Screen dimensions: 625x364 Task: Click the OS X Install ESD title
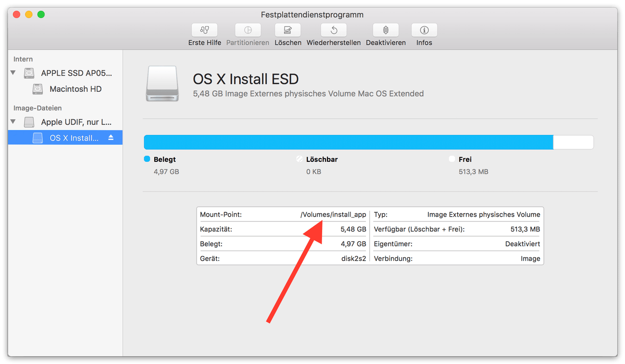point(246,79)
